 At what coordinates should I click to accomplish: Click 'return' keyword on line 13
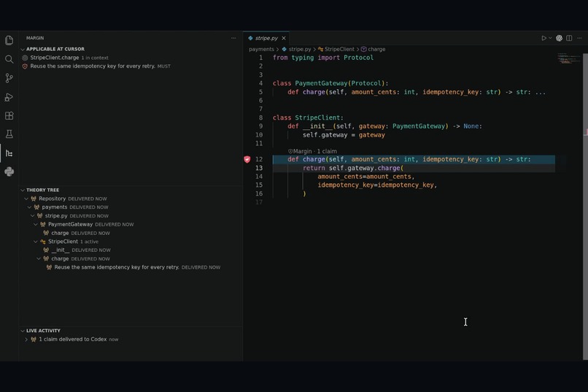[314, 168]
